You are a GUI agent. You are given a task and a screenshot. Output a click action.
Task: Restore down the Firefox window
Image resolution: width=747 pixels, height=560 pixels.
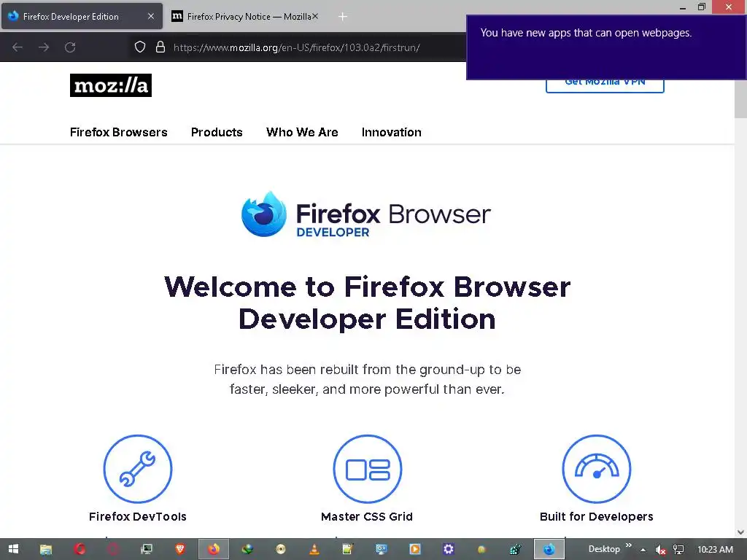coord(701,7)
